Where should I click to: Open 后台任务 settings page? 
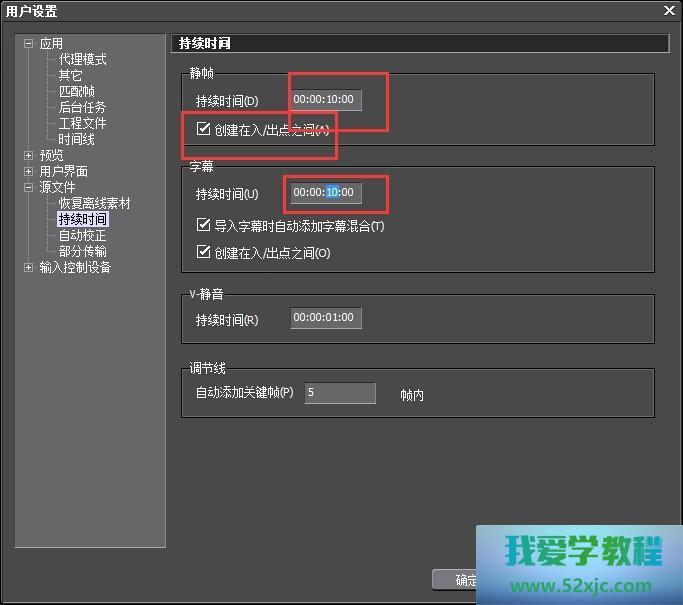tap(82, 108)
